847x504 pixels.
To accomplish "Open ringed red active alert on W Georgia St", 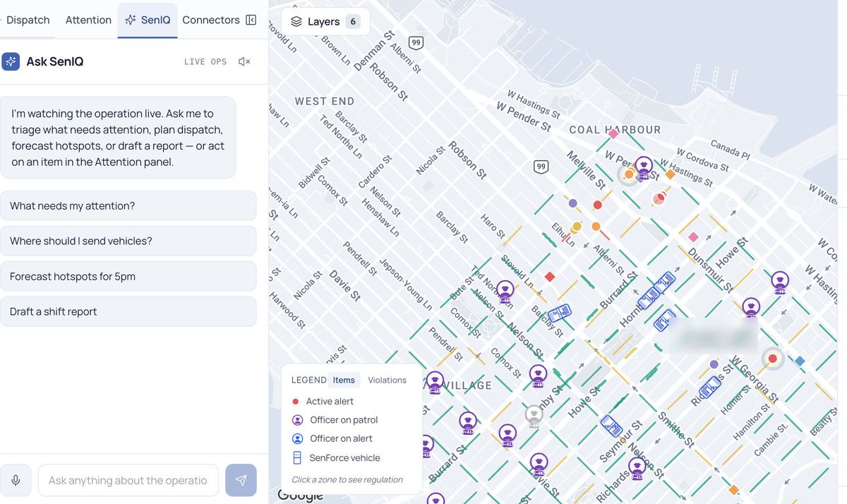I will (x=773, y=359).
